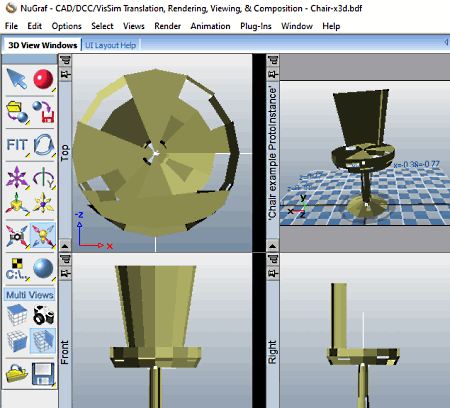Toggle the pin icon on the Right view
Screen dimensions: 450x408
pyautogui.click(x=273, y=274)
